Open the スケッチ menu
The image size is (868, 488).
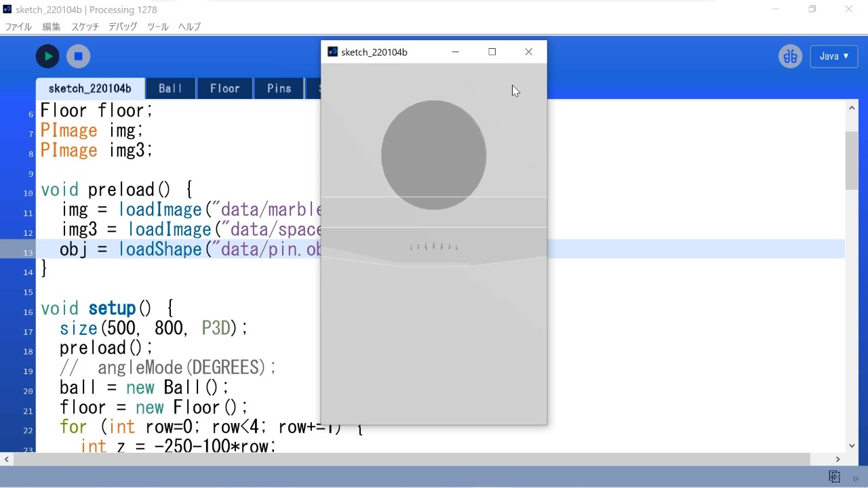click(x=84, y=26)
